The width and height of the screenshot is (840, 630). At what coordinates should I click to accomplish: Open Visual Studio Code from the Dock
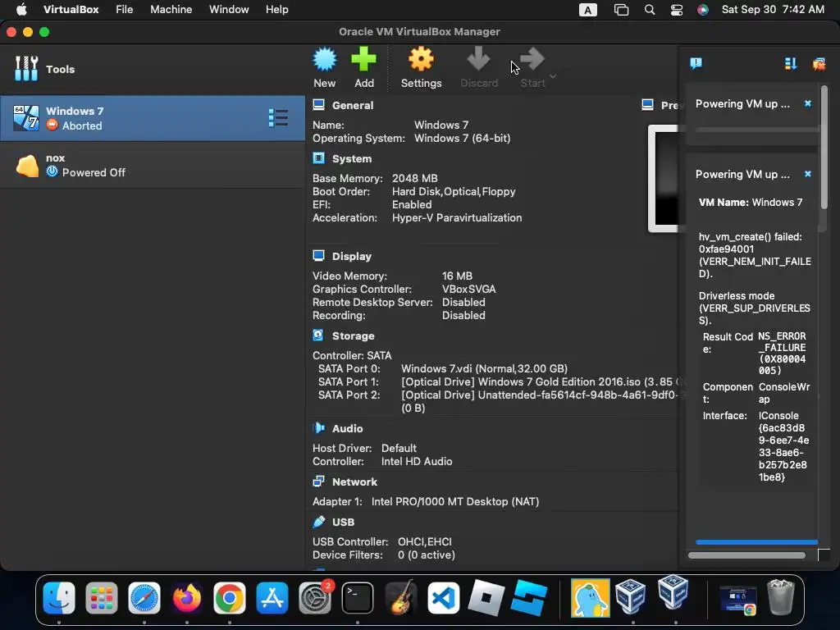[x=443, y=598]
